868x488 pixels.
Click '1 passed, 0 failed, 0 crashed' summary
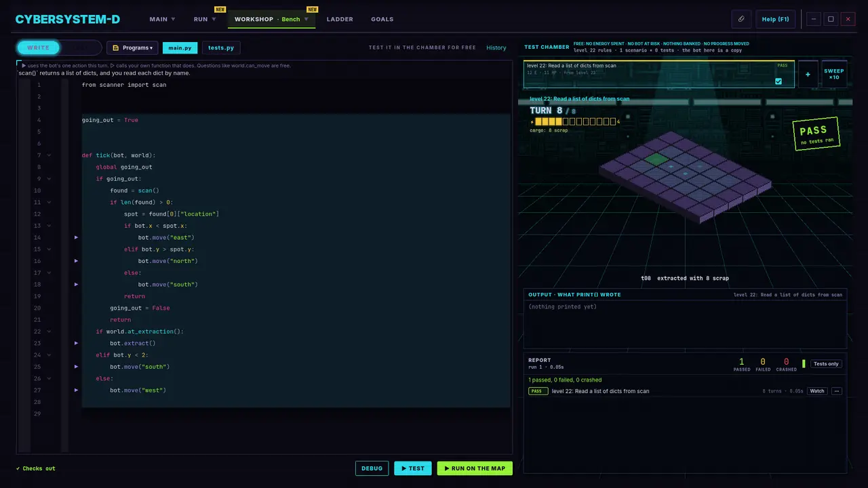pos(565,380)
